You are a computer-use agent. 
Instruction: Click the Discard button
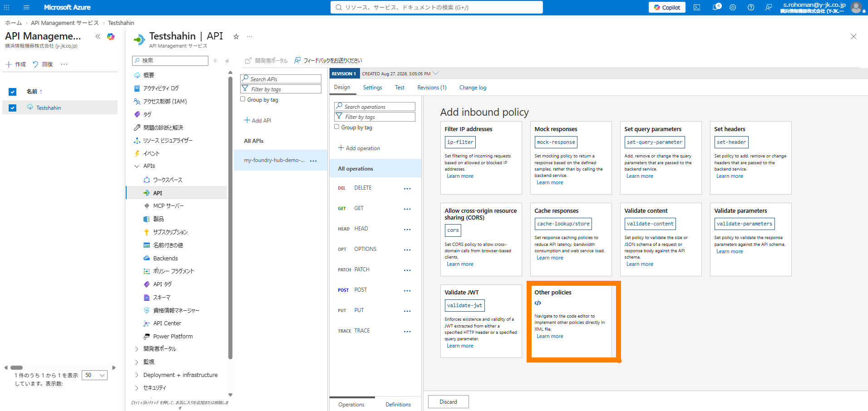[449, 402]
